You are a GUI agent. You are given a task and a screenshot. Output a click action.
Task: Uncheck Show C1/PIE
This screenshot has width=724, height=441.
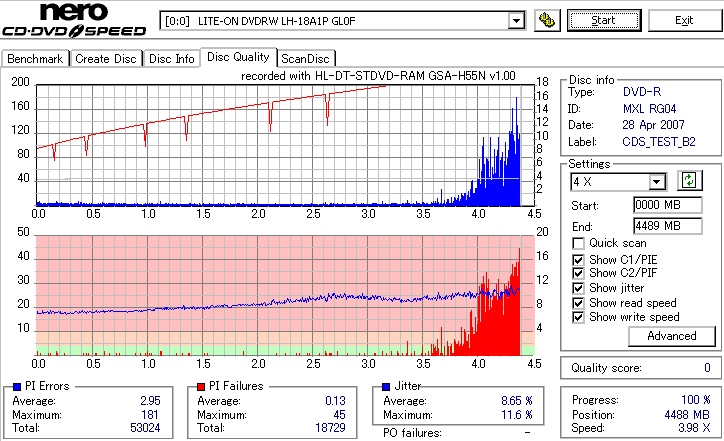(x=578, y=260)
